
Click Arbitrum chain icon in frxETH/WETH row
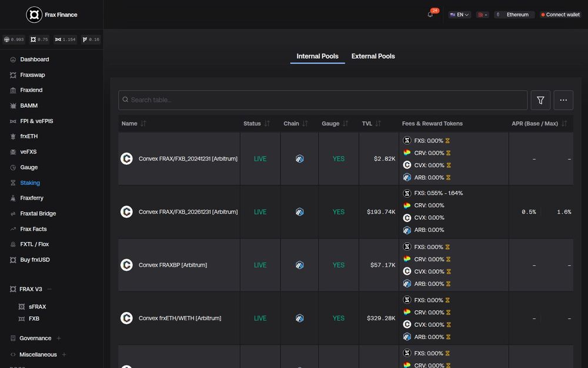tap(299, 318)
